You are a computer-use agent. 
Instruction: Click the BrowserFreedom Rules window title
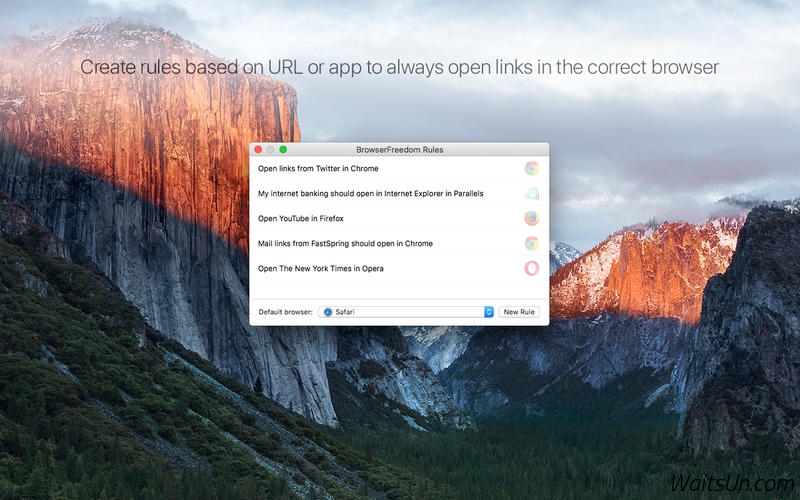[x=399, y=149]
